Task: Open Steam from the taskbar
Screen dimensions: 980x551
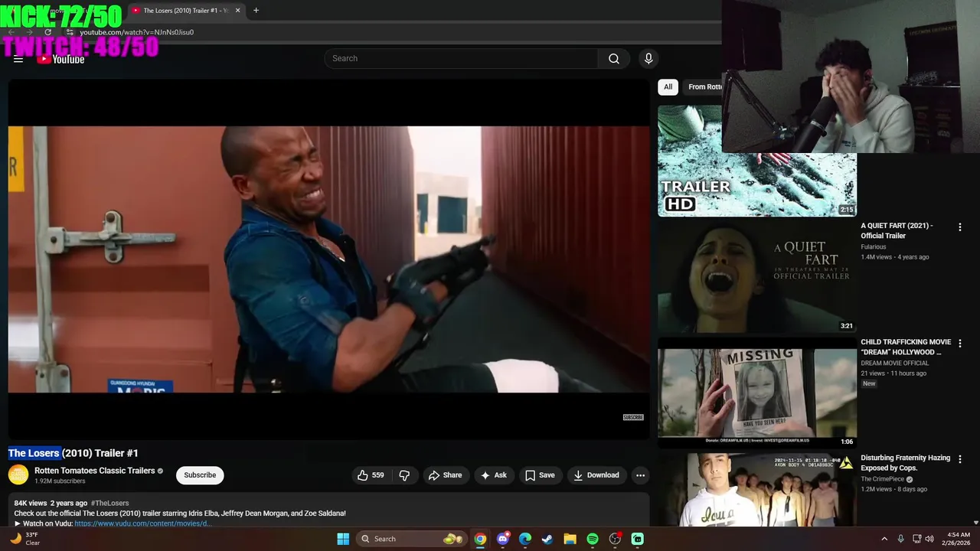Action: click(547, 539)
